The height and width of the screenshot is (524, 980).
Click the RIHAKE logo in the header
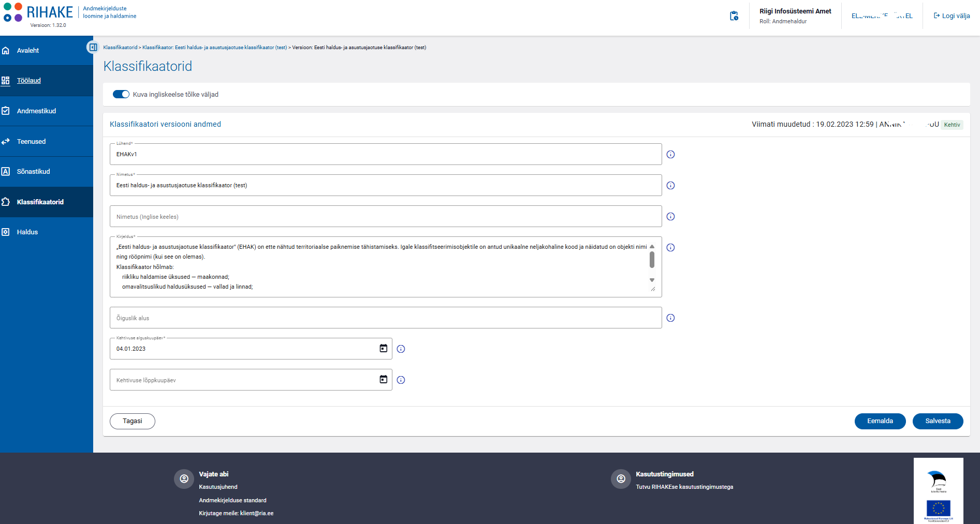tap(38, 12)
